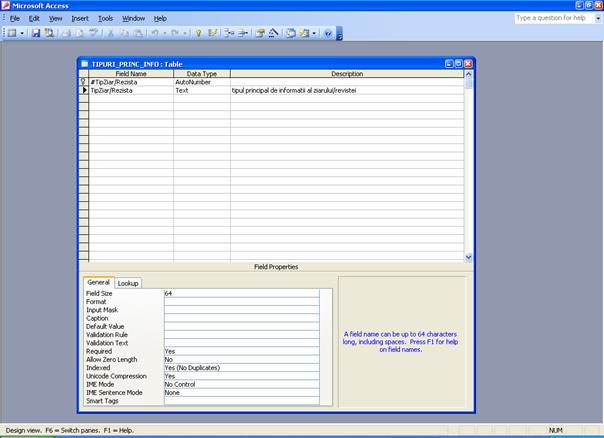Expand the New Object dropdown arrow

coord(315,33)
